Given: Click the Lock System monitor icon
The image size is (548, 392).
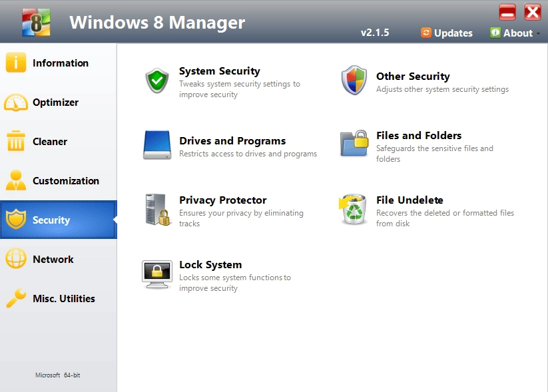Looking at the screenshot, I should tap(157, 274).
